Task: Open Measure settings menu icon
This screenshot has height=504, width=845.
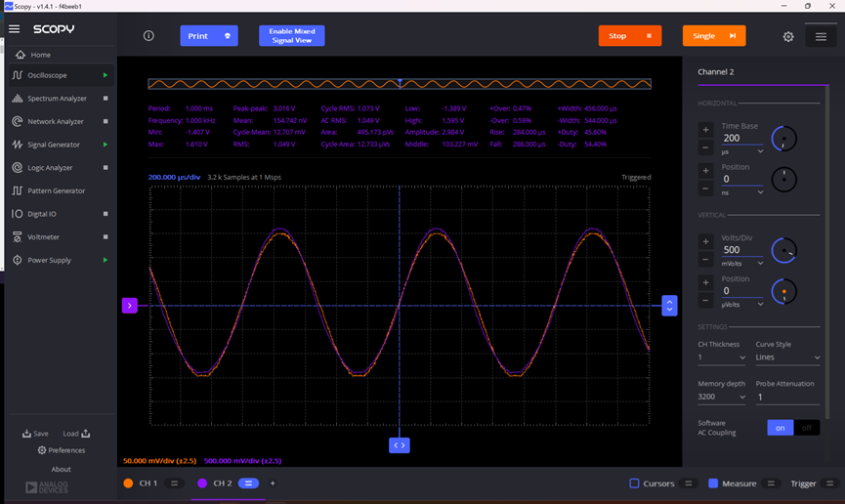Action: tap(771, 483)
